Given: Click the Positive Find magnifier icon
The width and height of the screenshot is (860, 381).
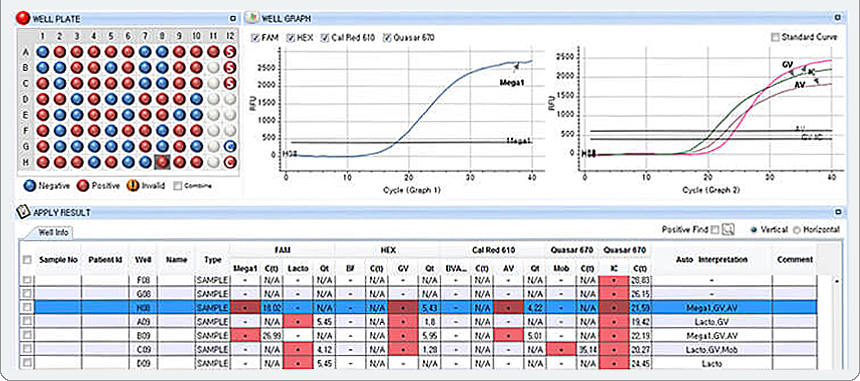Looking at the screenshot, I should coord(728,230).
